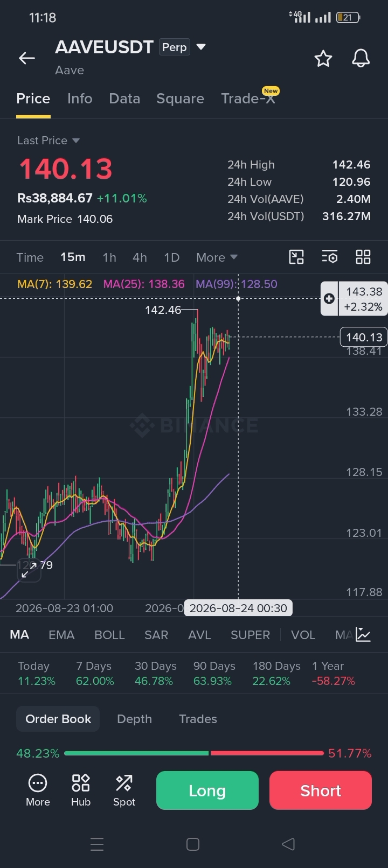The width and height of the screenshot is (388, 868).
Task: Select the 1D chart interval
Action: [171, 257]
